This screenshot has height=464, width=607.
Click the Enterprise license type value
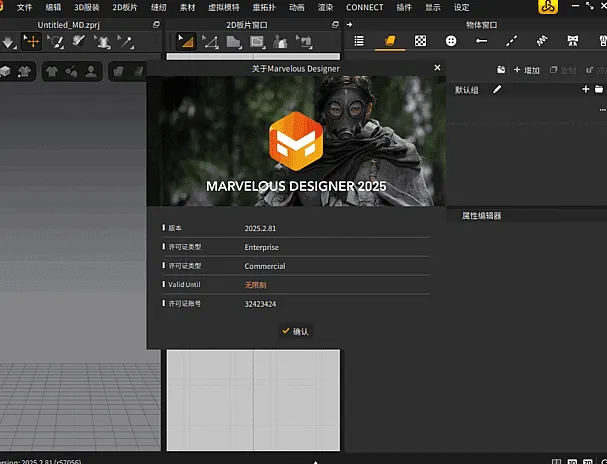pos(261,247)
